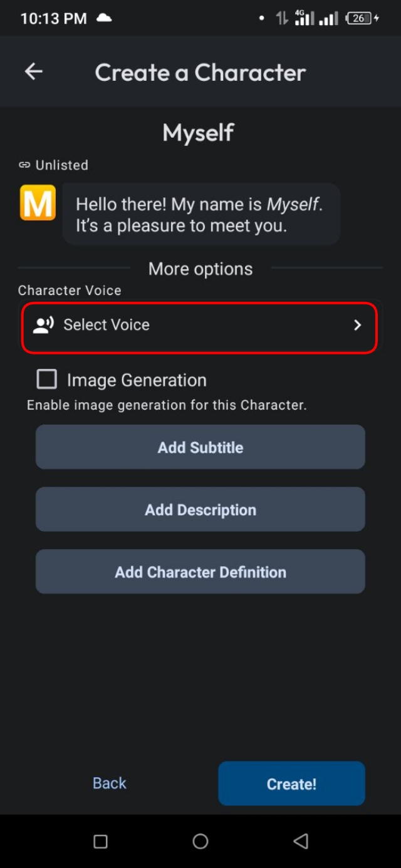Tap the orange M character avatar
This screenshot has width=401, height=868.
37,203
